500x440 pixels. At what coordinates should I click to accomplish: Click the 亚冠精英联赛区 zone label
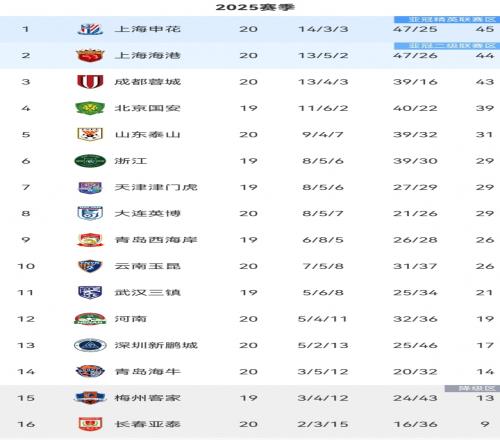click(x=447, y=19)
